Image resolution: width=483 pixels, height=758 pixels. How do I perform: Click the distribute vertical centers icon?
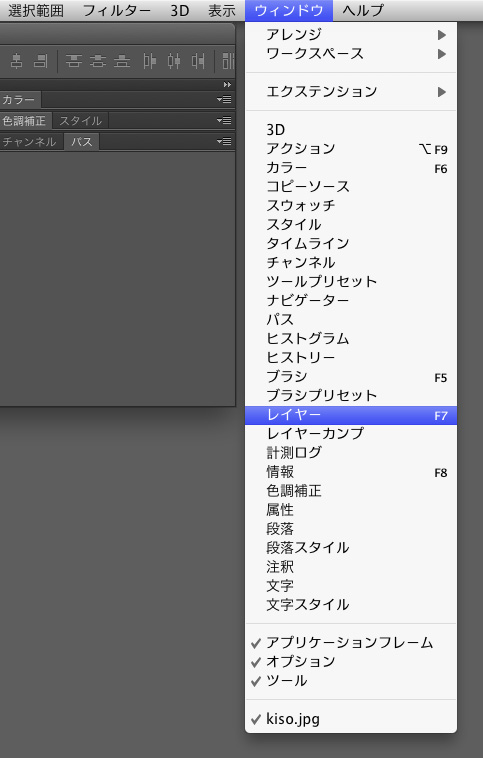(98, 61)
